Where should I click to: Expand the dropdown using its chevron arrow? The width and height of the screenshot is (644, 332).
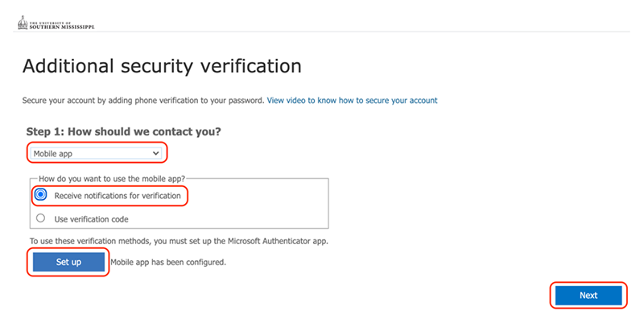[155, 153]
